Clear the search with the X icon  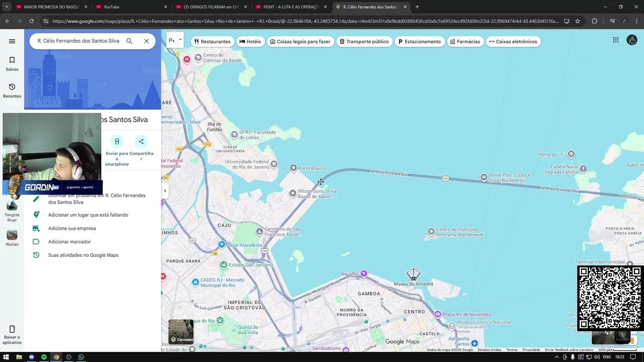pyautogui.click(x=146, y=41)
